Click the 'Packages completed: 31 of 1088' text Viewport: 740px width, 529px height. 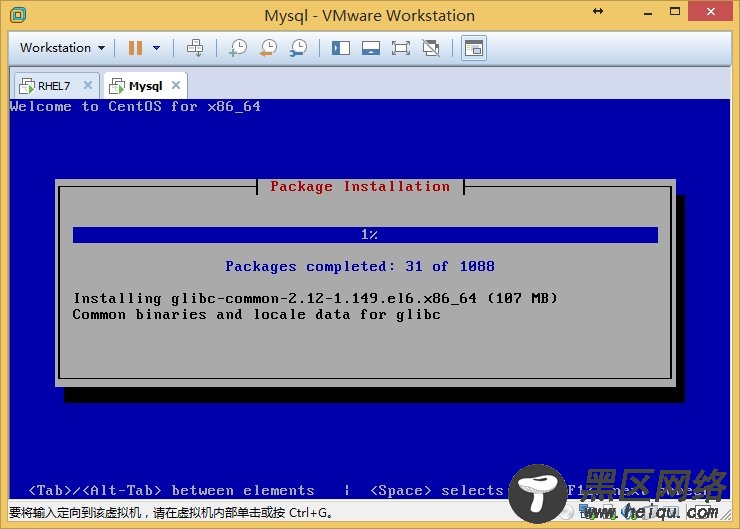pyautogui.click(x=360, y=266)
